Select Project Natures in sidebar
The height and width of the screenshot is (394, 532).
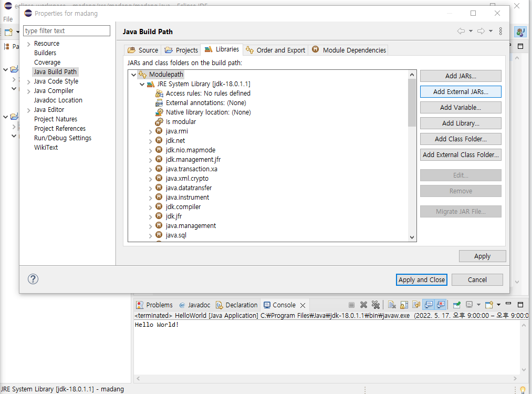(56, 119)
